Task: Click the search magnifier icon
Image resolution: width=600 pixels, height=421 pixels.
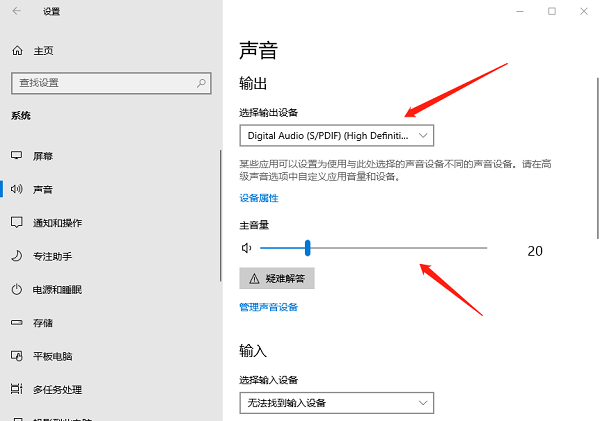Action: (201, 83)
